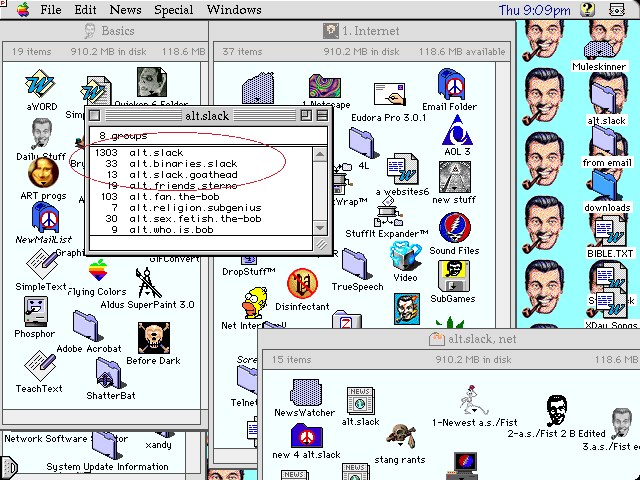Click the alt.slack window zoom box

[x=306, y=116]
